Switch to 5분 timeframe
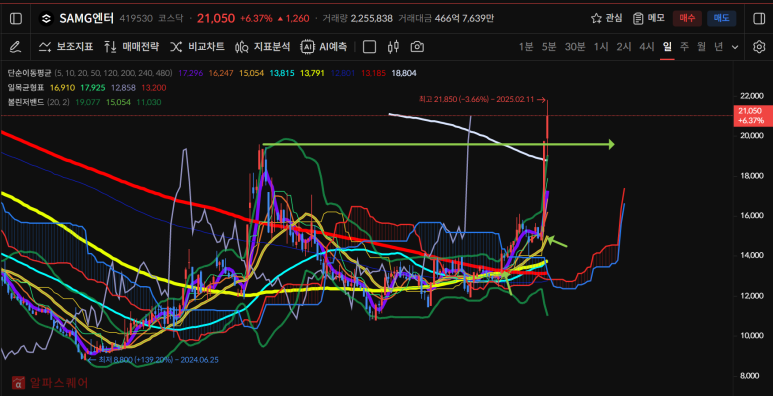This screenshot has width=773, height=396. (x=549, y=47)
